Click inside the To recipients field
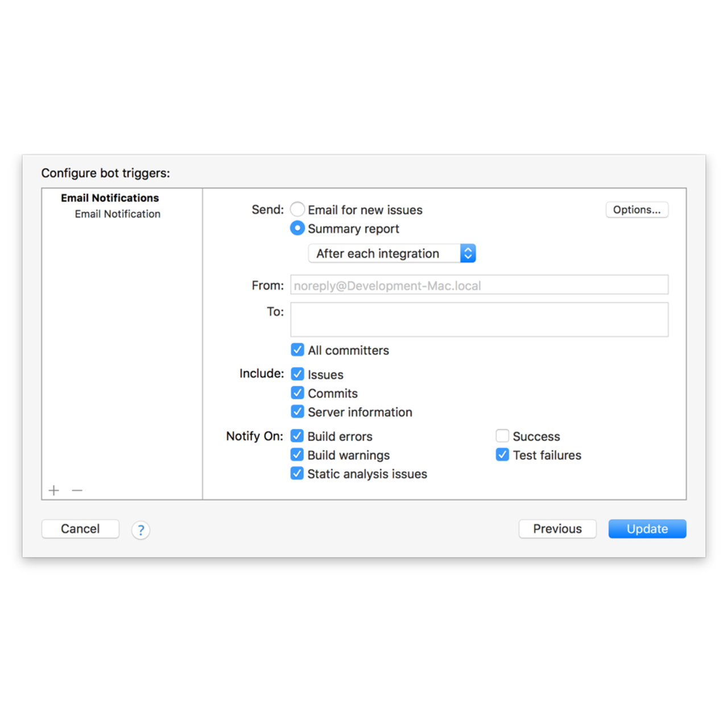Viewport: 728px width, 728px height. coord(479,320)
